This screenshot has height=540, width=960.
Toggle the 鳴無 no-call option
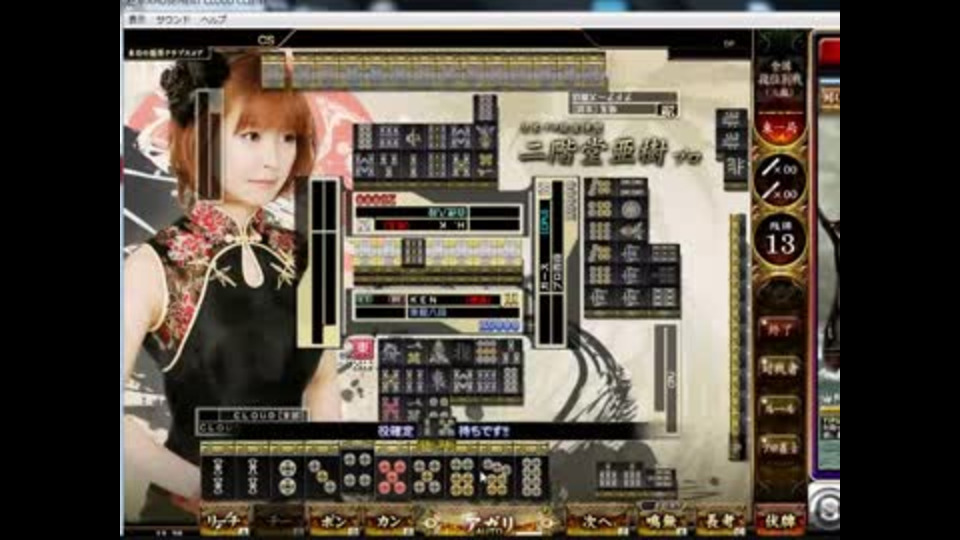pos(662,522)
